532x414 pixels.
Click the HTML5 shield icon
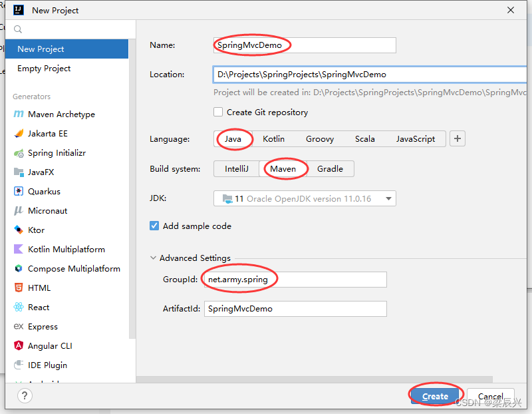19,288
